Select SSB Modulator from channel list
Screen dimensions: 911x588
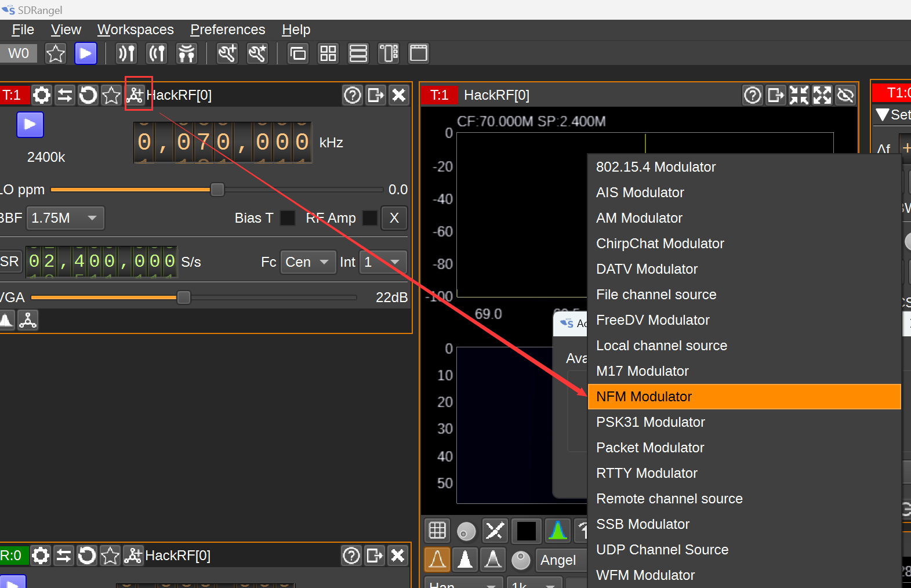(745, 524)
